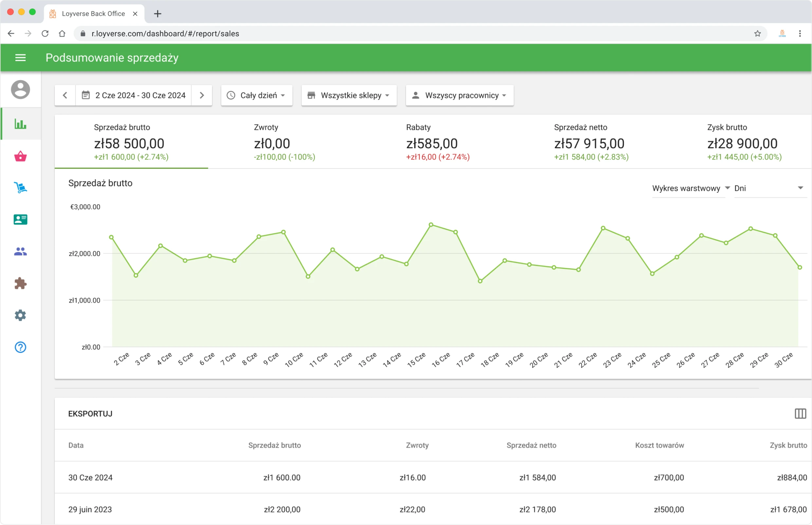
Task: Open Integrations via puzzle piece icon
Action: (20, 283)
